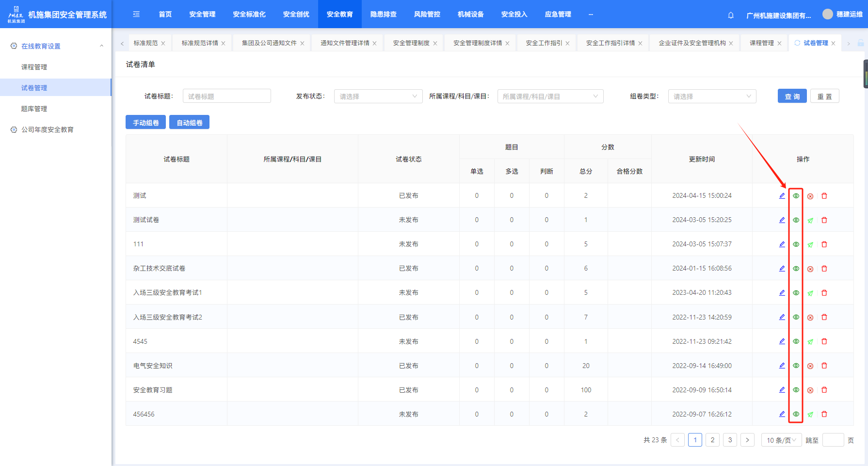Preview 入场三级安全教育考试1 with the eye icon

tap(796, 293)
